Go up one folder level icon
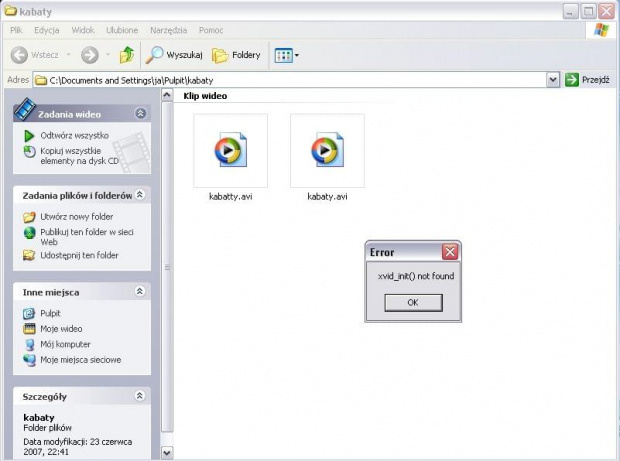 click(x=127, y=55)
